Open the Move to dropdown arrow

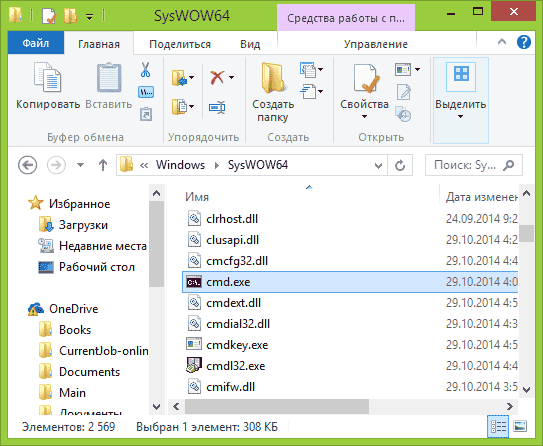click(x=192, y=78)
